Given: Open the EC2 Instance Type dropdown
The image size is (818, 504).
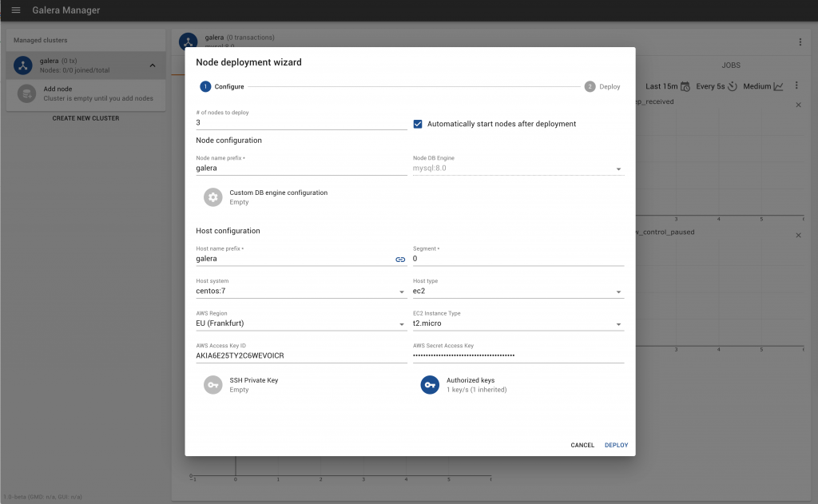Looking at the screenshot, I should point(518,324).
